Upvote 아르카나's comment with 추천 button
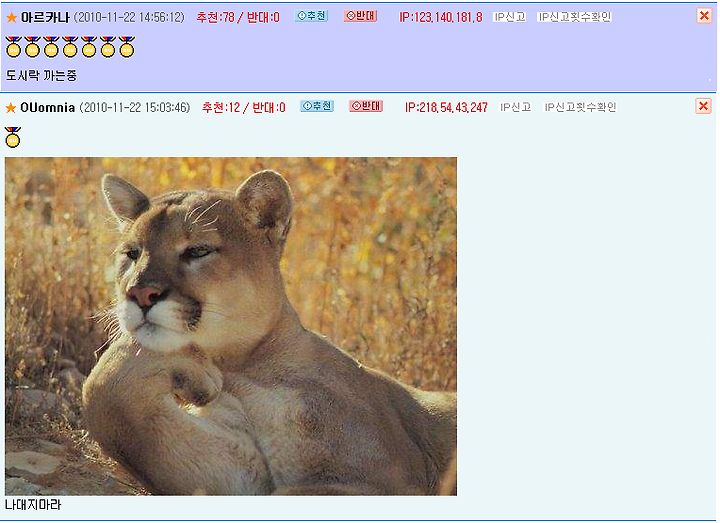Image resolution: width=720 pixels, height=523 pixels. 311,16
